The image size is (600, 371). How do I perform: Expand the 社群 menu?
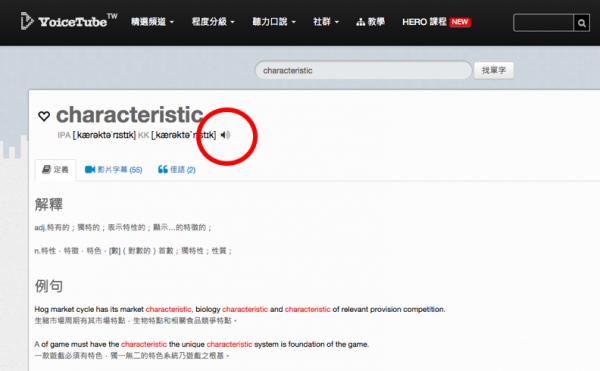click(x=326, y=22)
